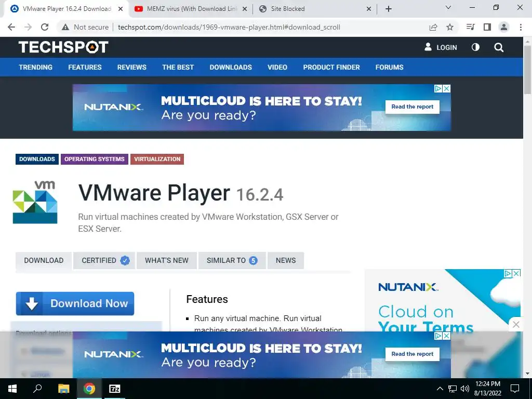Show hidden system tray icons
This screenshot has height=399, width=532.
[440, 389]
